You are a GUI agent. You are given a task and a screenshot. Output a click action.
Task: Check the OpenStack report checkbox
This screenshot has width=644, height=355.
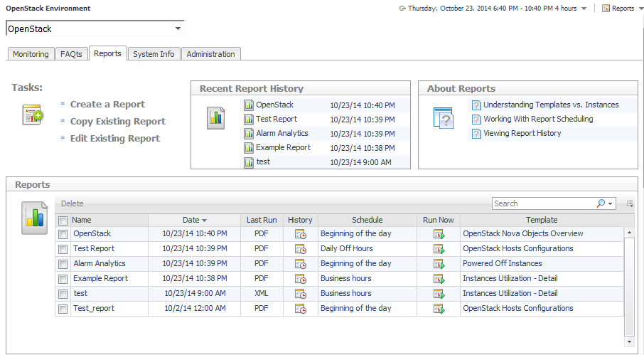(63, 234)
